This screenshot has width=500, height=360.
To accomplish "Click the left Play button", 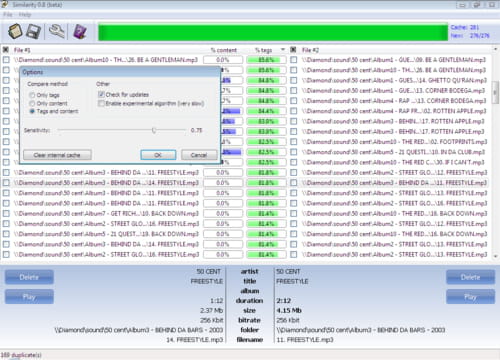I will pos(29,297).
